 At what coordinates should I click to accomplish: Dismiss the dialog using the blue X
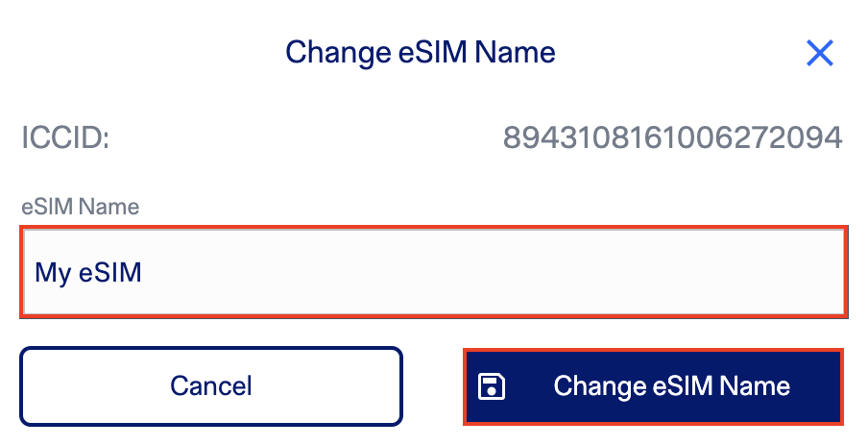(x=819, y=53)
